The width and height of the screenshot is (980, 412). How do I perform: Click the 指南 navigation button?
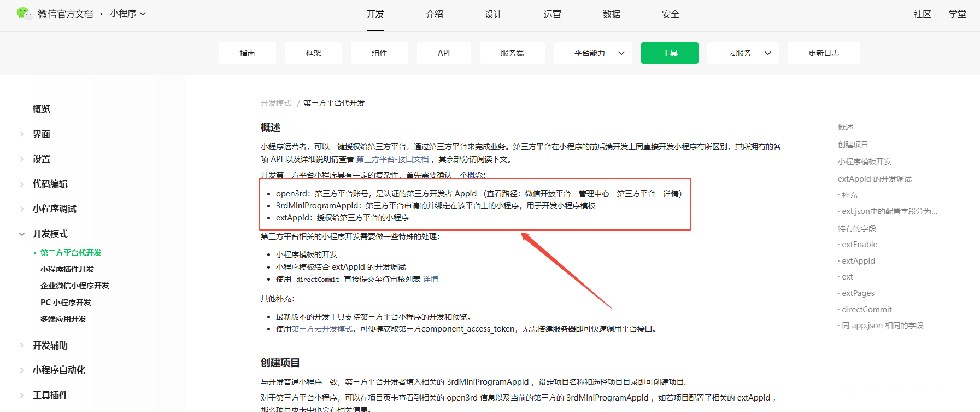(x=247, y=53)
